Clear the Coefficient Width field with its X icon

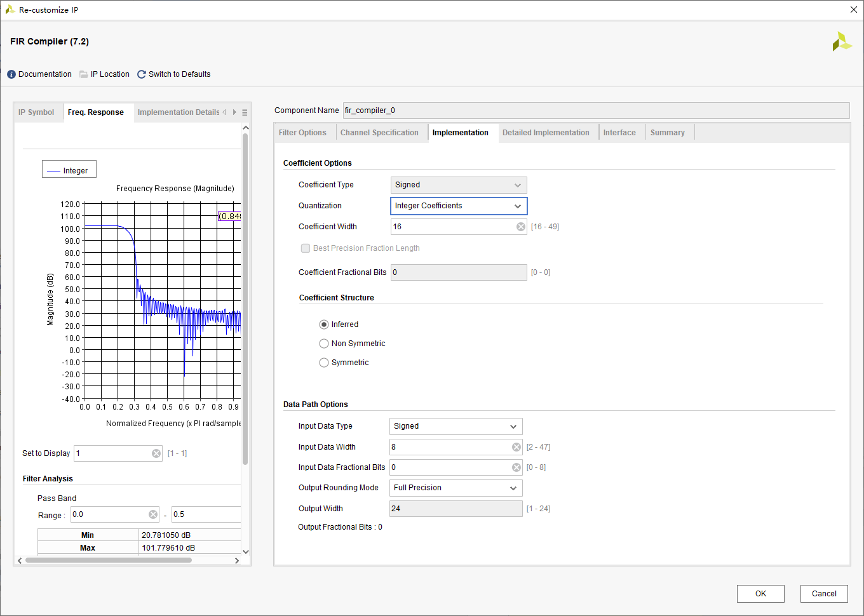point(521,227)
